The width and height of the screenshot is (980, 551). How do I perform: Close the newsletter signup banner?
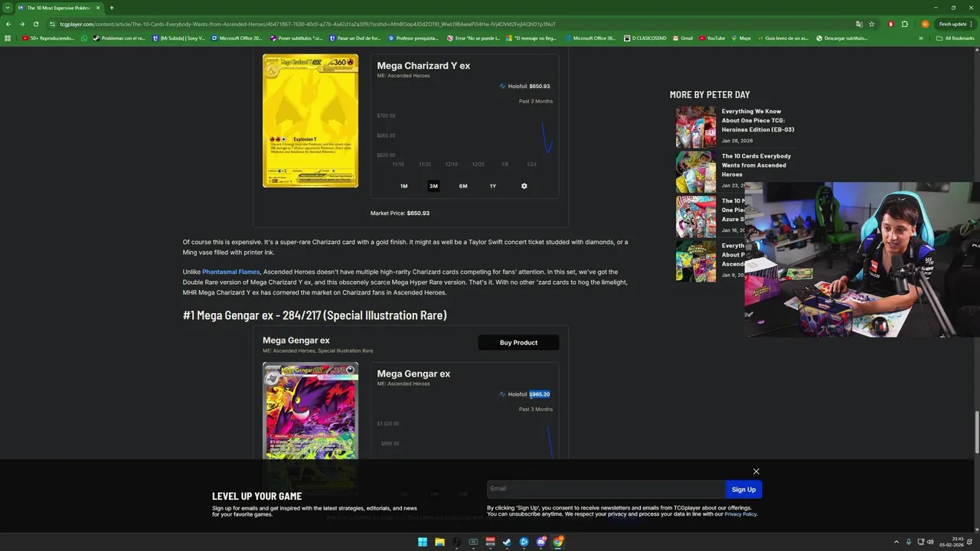[756, 471]
